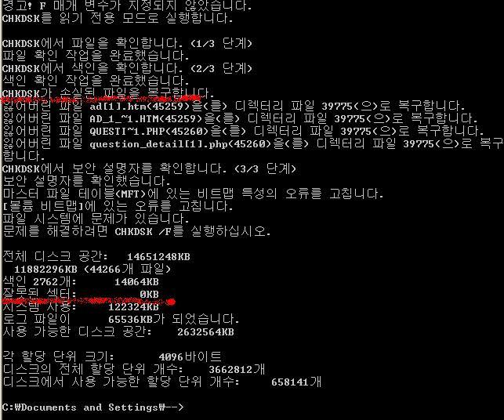This screenshot has width=504, height=420.
Task: Click the 2/3 stage index verification line
Action: point(127,68)
